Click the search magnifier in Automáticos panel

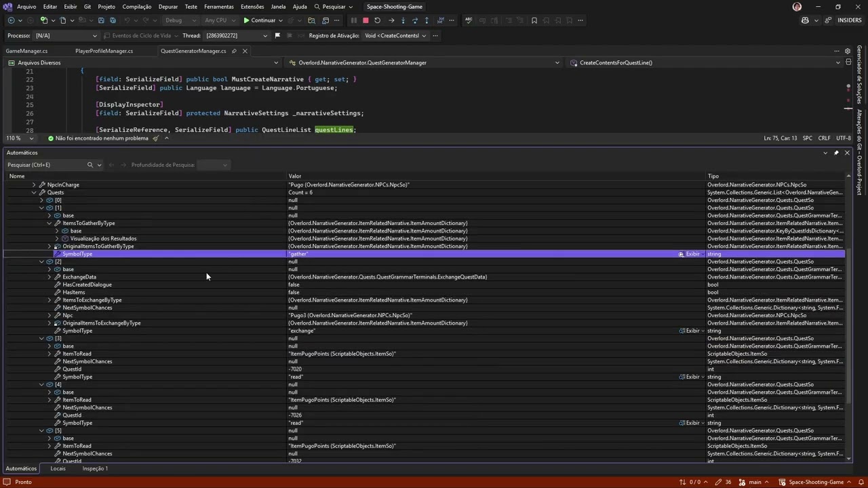pos(90,165)
